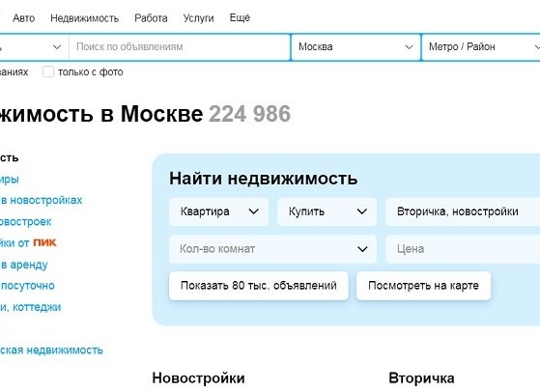Open the Квартира property type dropdown
Image resolution: width=540 pixels, height=392 pixels.
point(218,211)
